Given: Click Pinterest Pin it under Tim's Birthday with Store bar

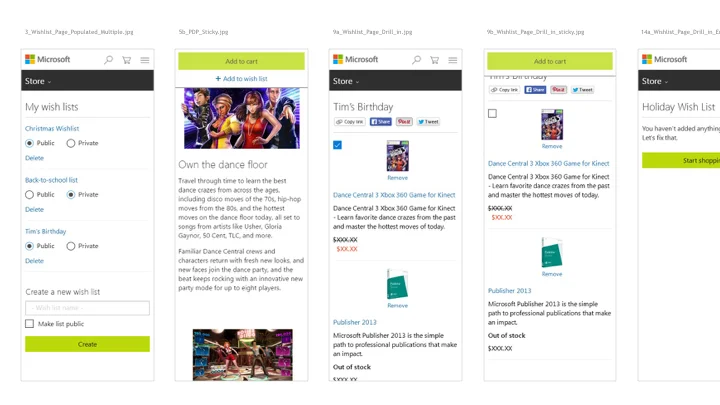Looking at the screenshot, I should pos(404,122).
